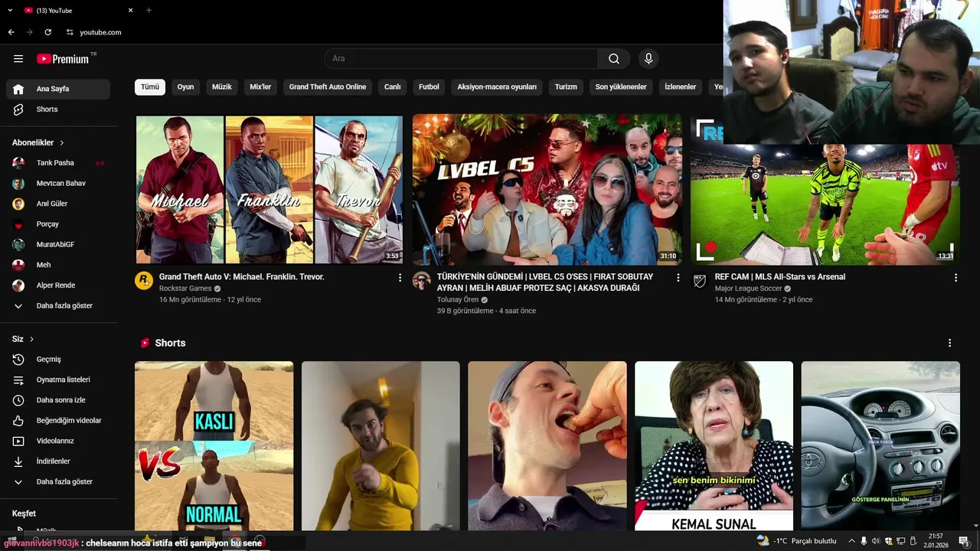Play the LVBEL C5 thumbnail video
The width and height of the screenshot is (980, 551).
(x=547, y=190)
